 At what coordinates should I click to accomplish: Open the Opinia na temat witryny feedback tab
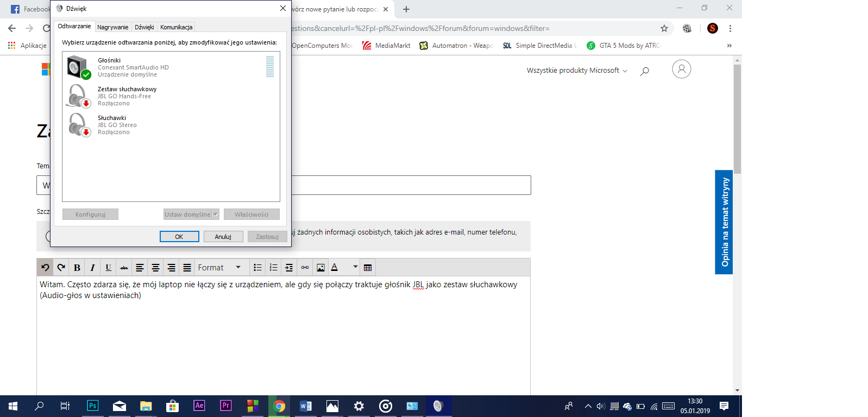pos(724,222)
